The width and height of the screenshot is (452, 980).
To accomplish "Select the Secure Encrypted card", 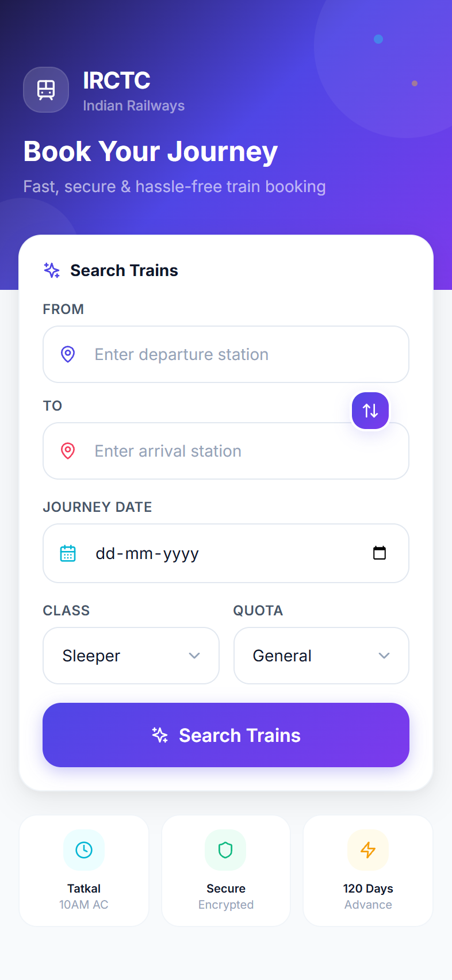I will click(225, 870).
